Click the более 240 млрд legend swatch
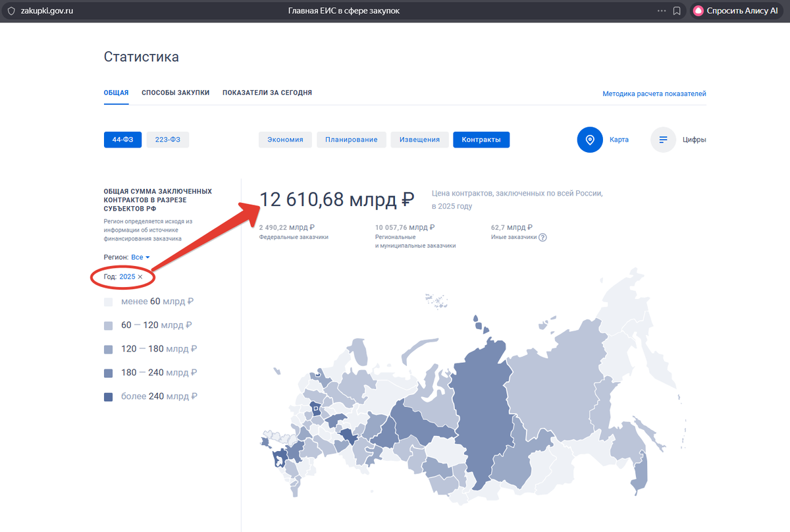The width and height of the screenshot is (790, 532). (109, 397)
